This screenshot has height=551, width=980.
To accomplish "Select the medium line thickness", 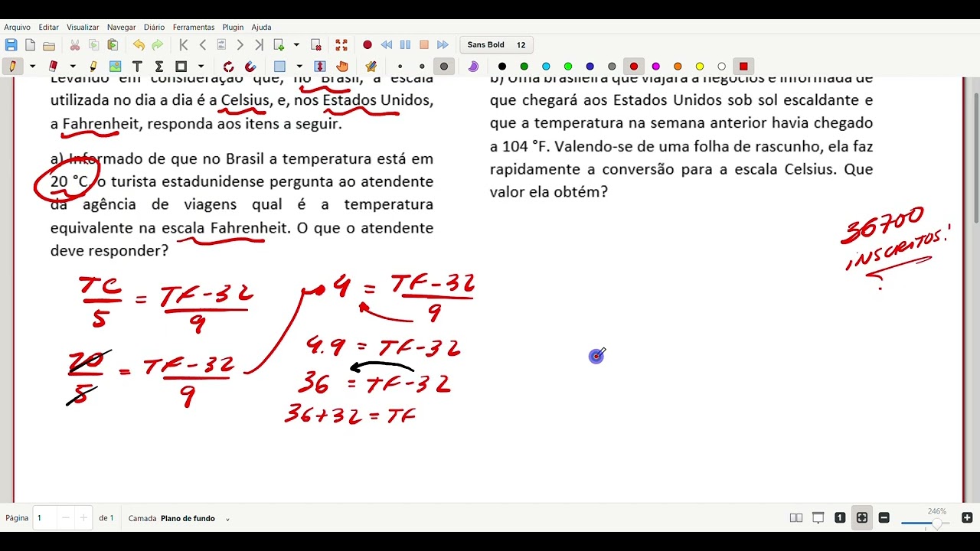I will (x=422, y=67).
